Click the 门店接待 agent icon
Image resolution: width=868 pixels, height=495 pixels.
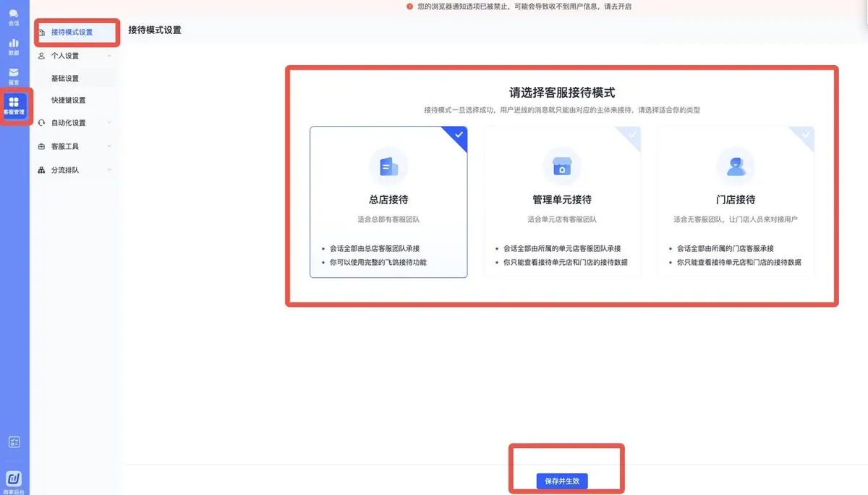click(736, 166)
